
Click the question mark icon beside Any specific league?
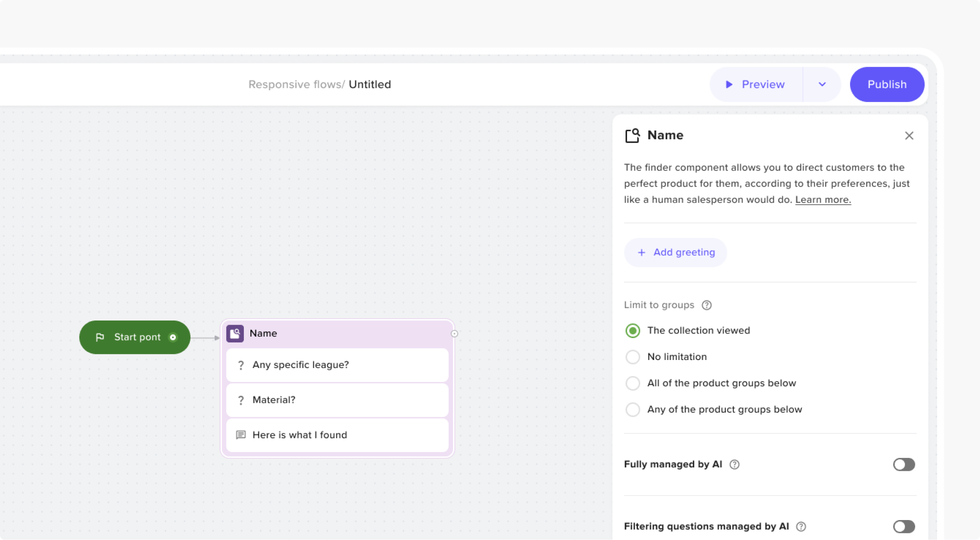241,365
